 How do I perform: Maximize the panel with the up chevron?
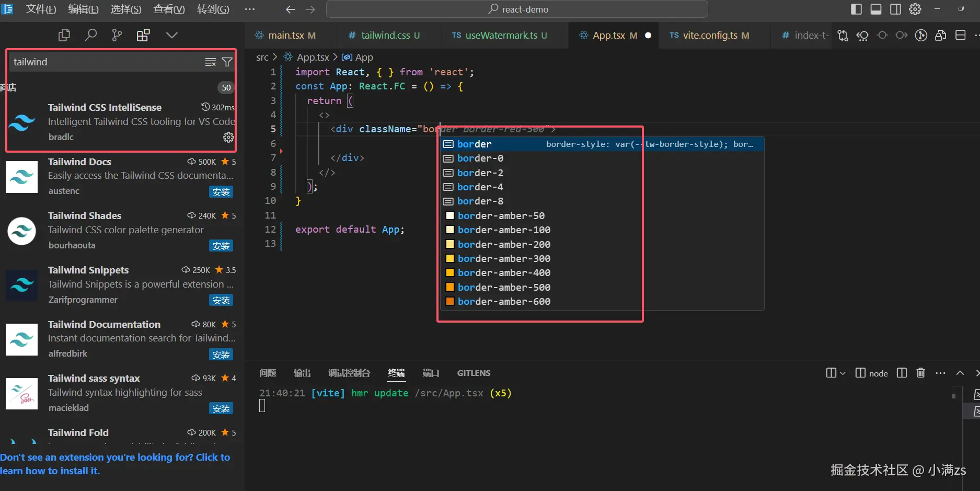(x=960, y=373)
